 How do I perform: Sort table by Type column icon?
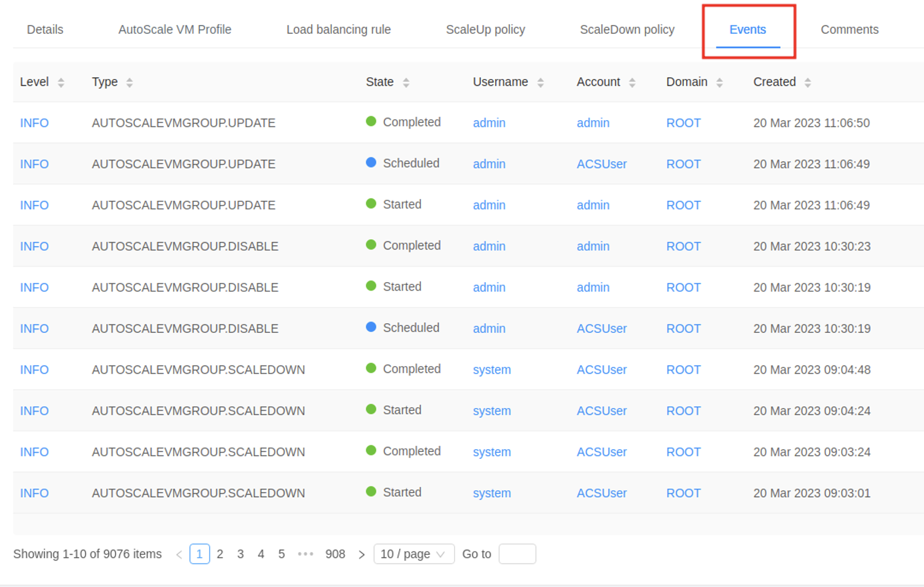pyautogui.click(x=130, y=82)
